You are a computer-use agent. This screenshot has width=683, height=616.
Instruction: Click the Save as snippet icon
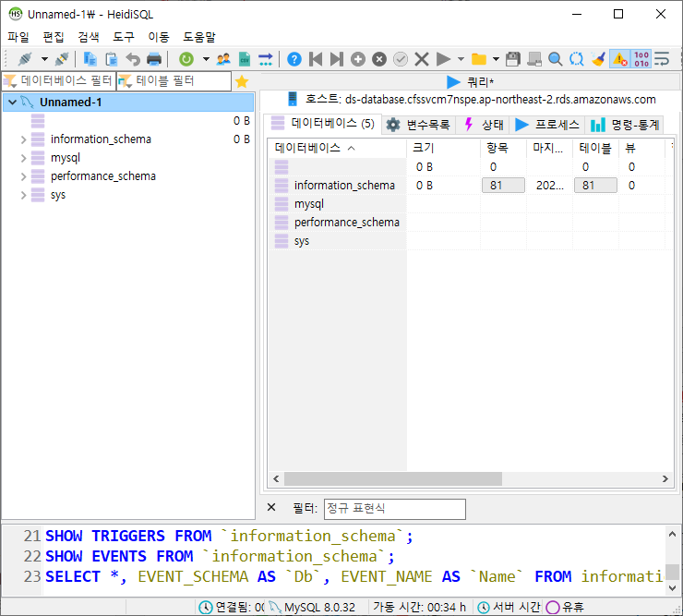coord(534,58)
